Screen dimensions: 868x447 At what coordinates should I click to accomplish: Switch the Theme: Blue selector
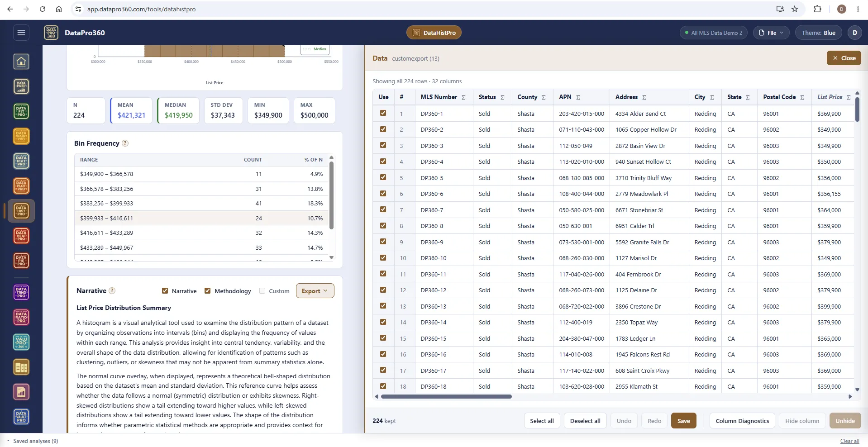pos(818,33)
